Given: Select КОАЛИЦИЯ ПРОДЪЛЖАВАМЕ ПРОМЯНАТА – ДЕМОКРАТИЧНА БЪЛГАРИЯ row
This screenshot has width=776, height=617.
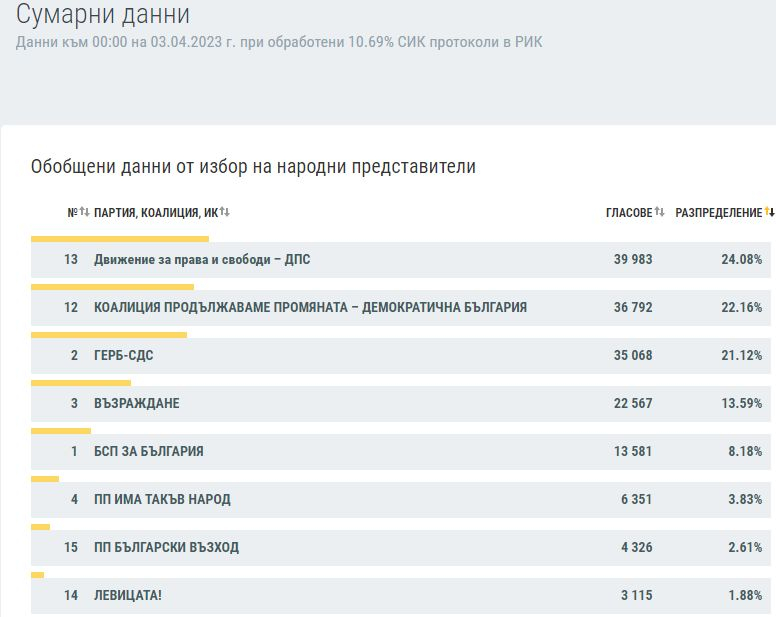Looking at the screenshot, I should coord(400,308).
